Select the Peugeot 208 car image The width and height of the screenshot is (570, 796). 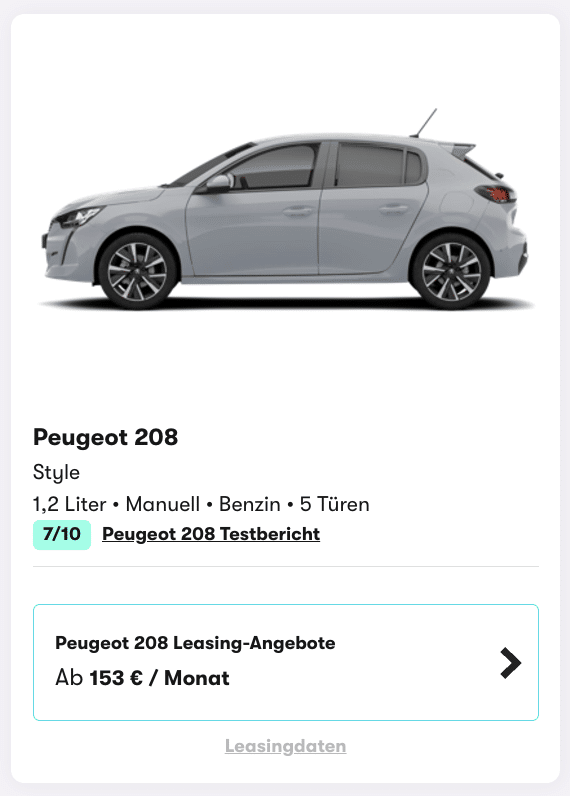(x=285, y=209)
